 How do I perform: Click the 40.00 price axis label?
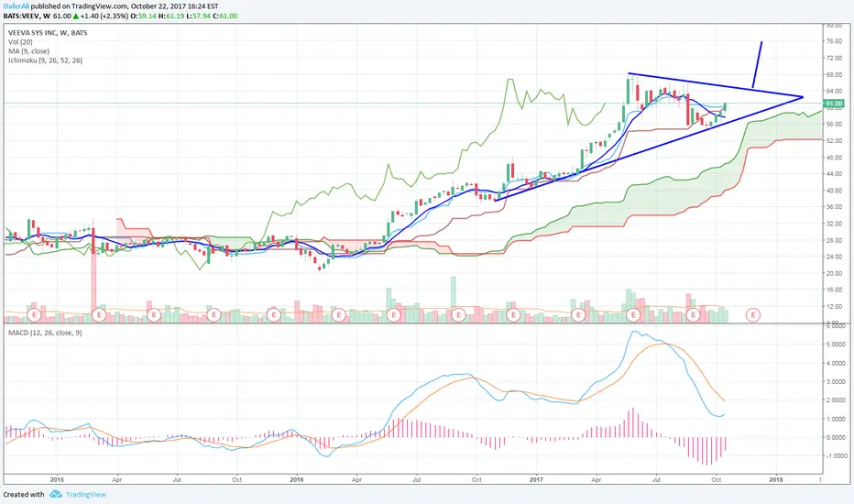point(834,191)
